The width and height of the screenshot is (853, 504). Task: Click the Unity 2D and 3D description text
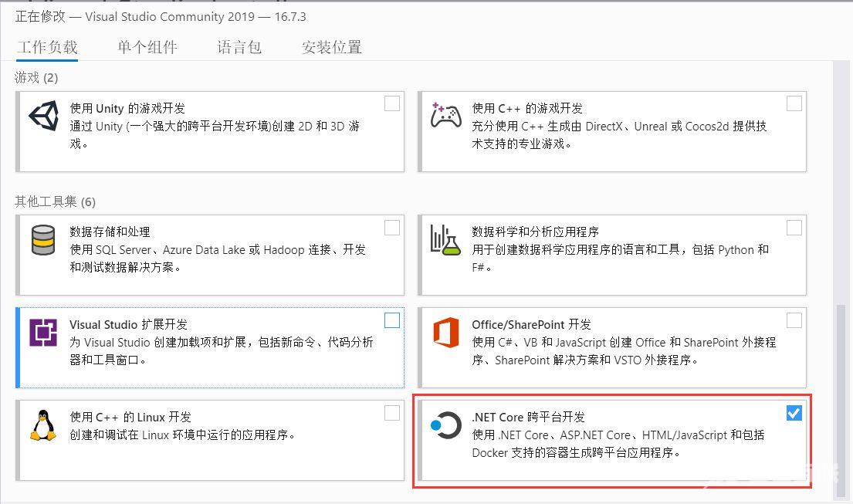click(x=215, y=135)
